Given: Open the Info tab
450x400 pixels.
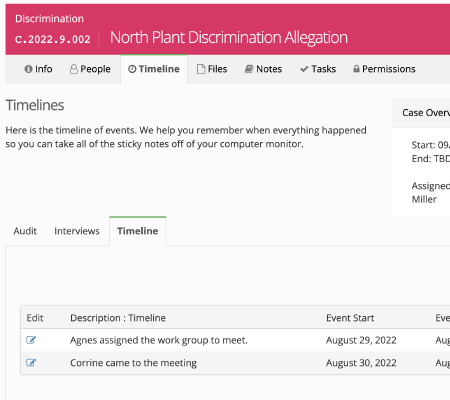Looking at the screenshot, I should coord(38,69).
